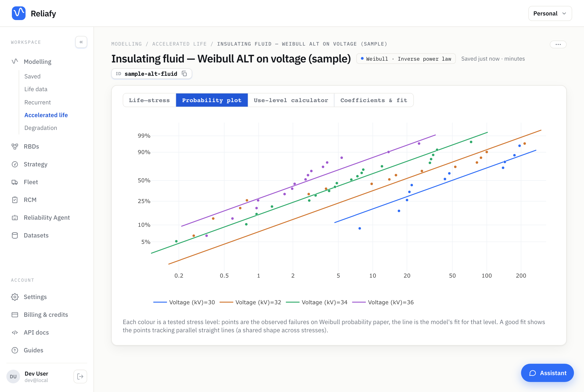
Task: Click the Strategy gauge icon
Action: tap(15, 164)
